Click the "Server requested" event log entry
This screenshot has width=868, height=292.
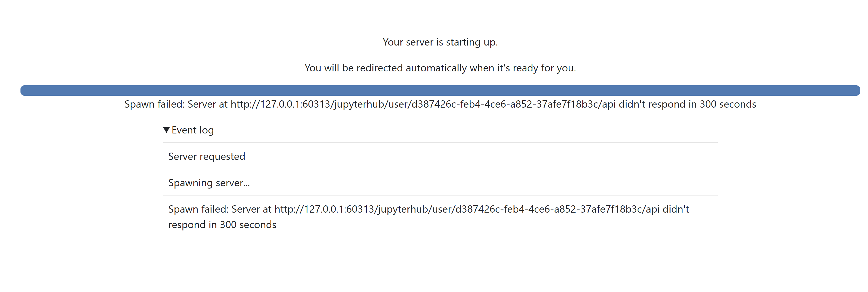[207, 156]
